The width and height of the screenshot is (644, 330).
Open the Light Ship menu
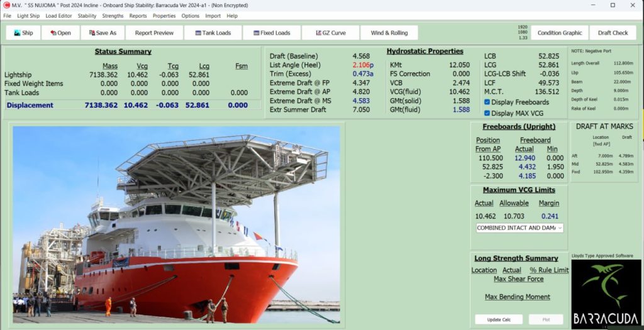(x=28, y=16)
